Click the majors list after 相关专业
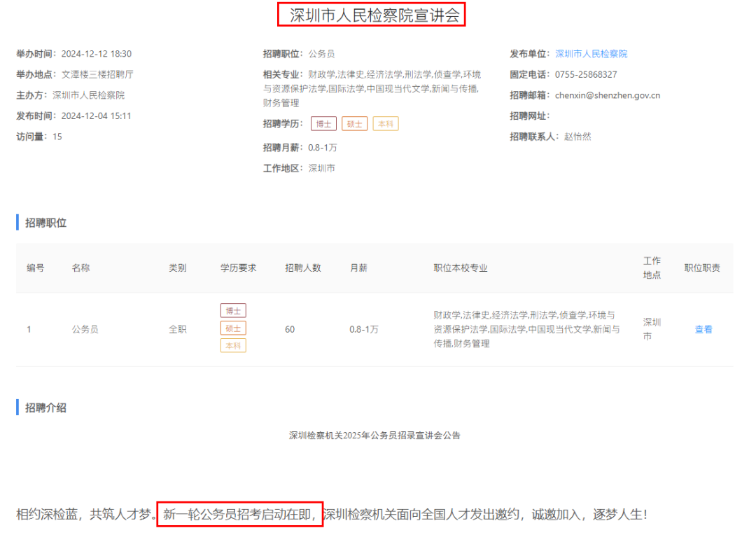 pyautogui.click(x=372, y=89)
